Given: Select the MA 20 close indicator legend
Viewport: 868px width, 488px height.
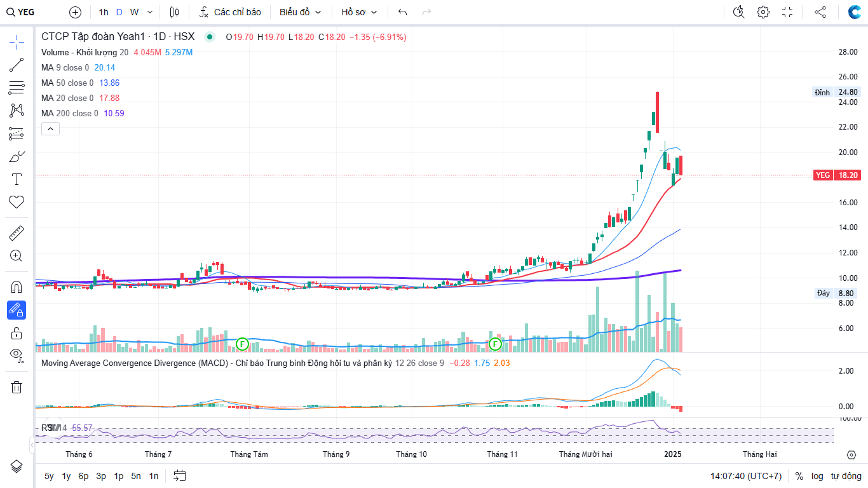Looking at the screenshot, I should (x=67, y=98).
